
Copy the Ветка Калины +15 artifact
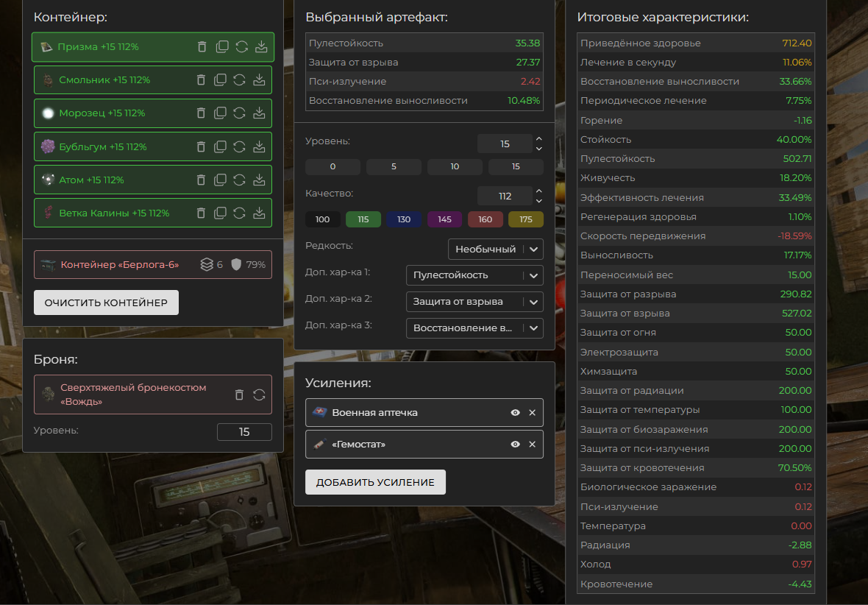[221, 213]
